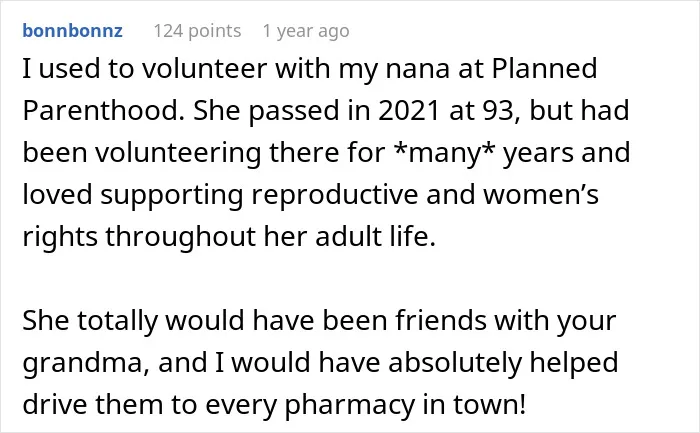Image resolution: width=700 pixels, height=433 pixels.
Task: Click the word grandma in the comment
Action: pos(86,363)
